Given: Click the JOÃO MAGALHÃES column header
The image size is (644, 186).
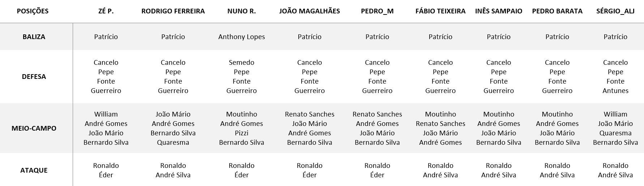Looking at the screenshot, I should [310, 11].
